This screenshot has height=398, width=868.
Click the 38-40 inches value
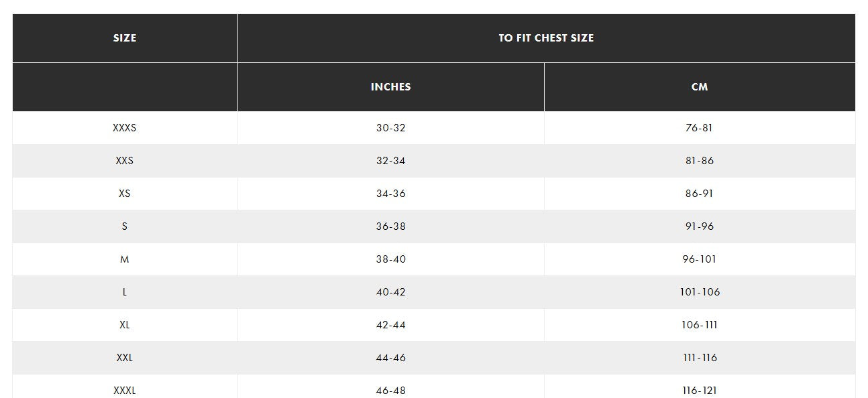point(390,259)
